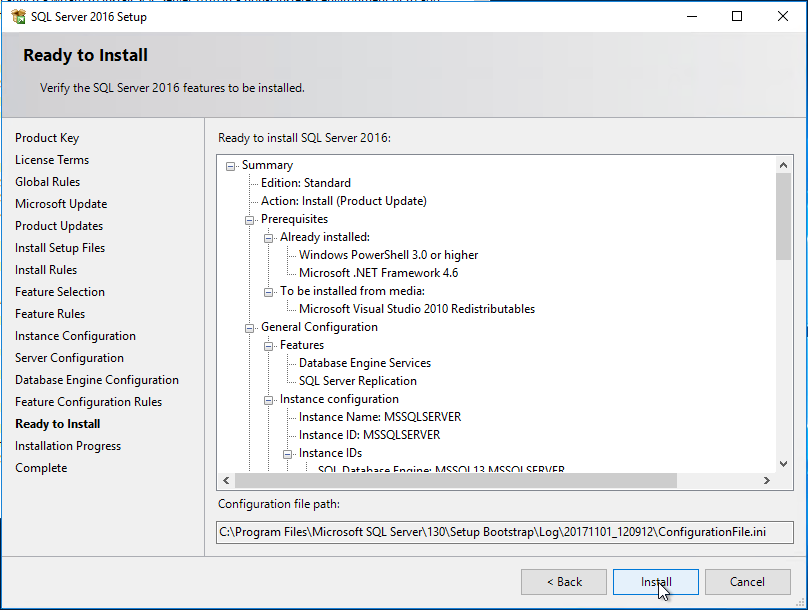The width and height of the screenshot is (808, 610).
Task: Click the Install button
Action: click(655, 582)
